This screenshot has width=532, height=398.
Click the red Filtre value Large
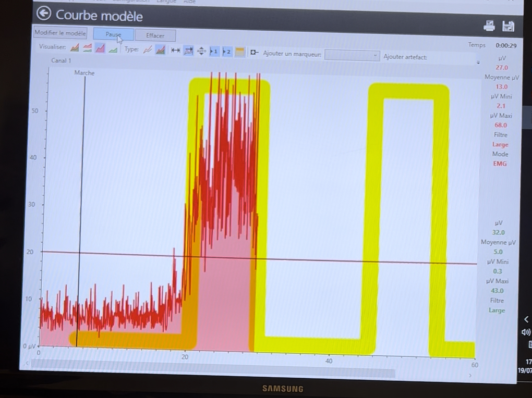coord(500,144)
